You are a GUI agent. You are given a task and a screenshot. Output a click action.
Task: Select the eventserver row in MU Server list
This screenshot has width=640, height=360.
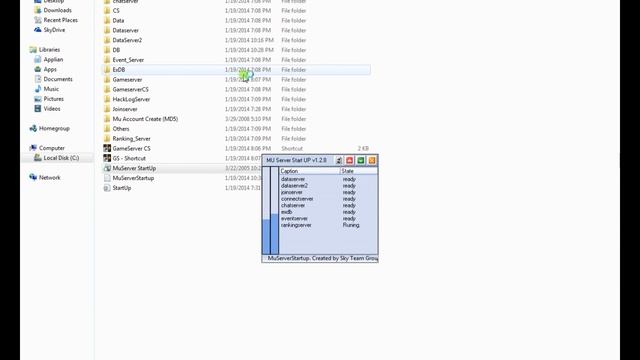pyautogui.click(x=328, y=218)
